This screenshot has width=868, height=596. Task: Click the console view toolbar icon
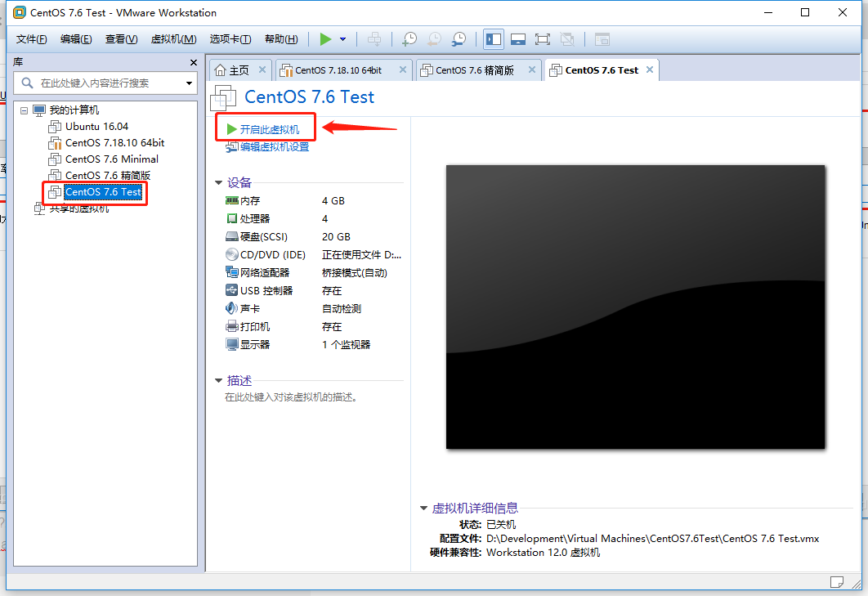pos(602,39)
